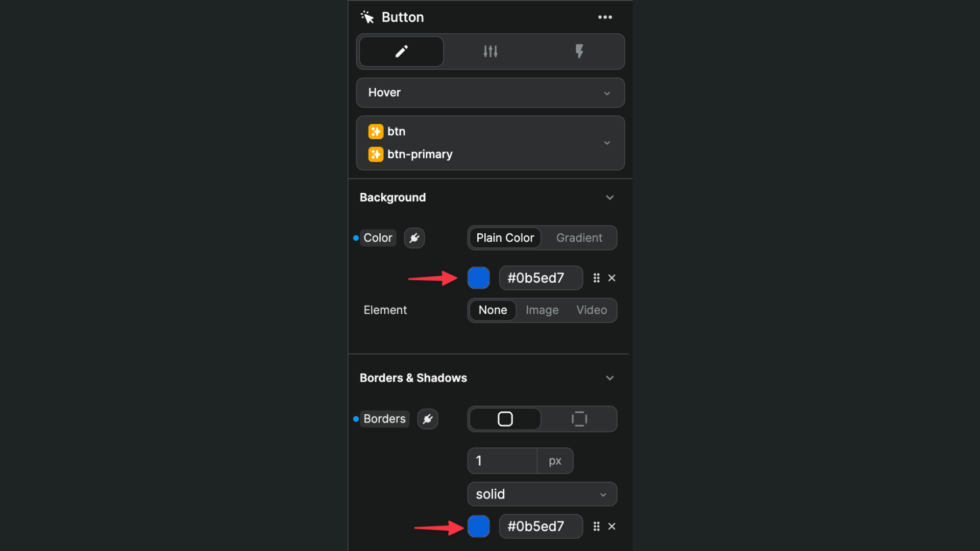Click the plug icon next to Borders
The width and height of the screenshot is (980, 551).
pyautogui.click(x=428, y=419)
